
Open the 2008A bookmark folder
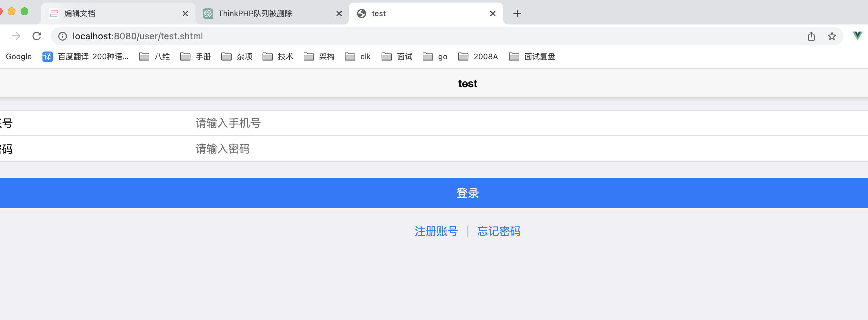point(478,57)
